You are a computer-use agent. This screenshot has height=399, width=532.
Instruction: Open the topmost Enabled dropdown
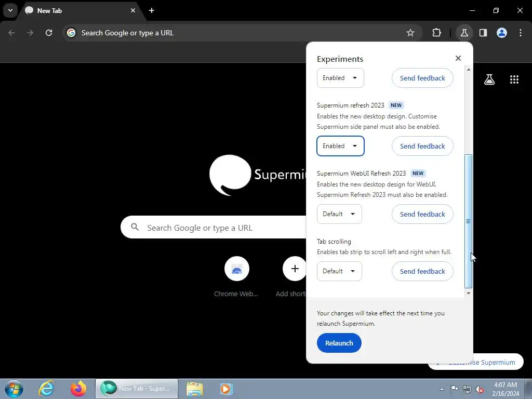(x=340, y=78)
